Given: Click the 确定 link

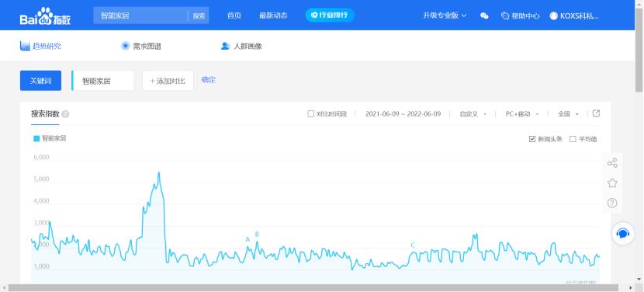Looking at the screenshot, I should [208, 80].
